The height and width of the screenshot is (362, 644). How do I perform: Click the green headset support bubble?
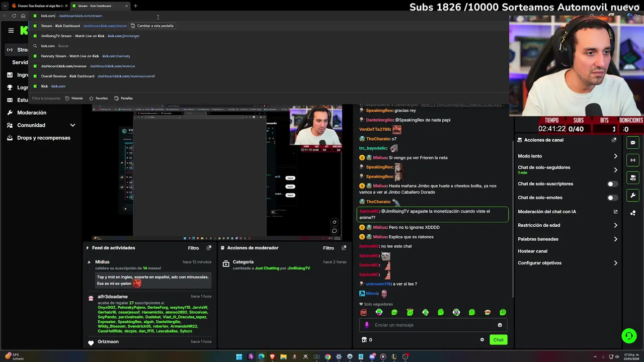coord(629,336)
